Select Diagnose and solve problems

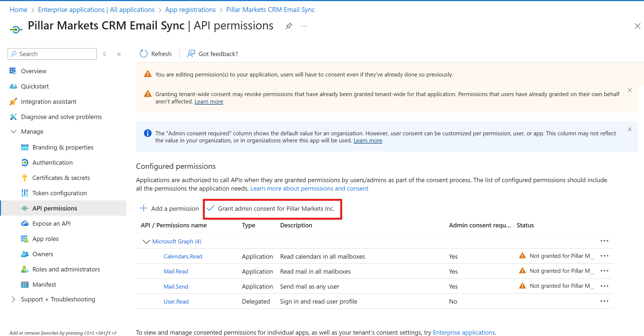61,117
